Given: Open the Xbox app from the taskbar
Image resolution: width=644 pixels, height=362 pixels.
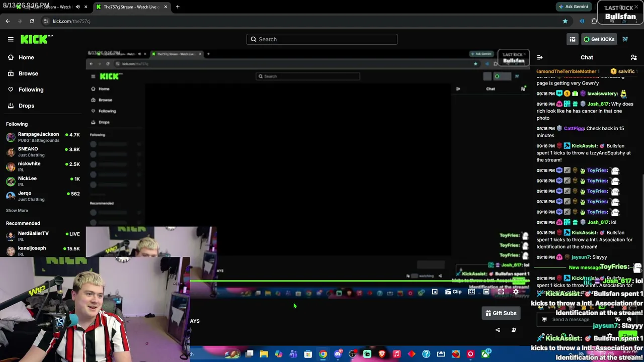Looking at the screenshot, I should pos(486,354).
